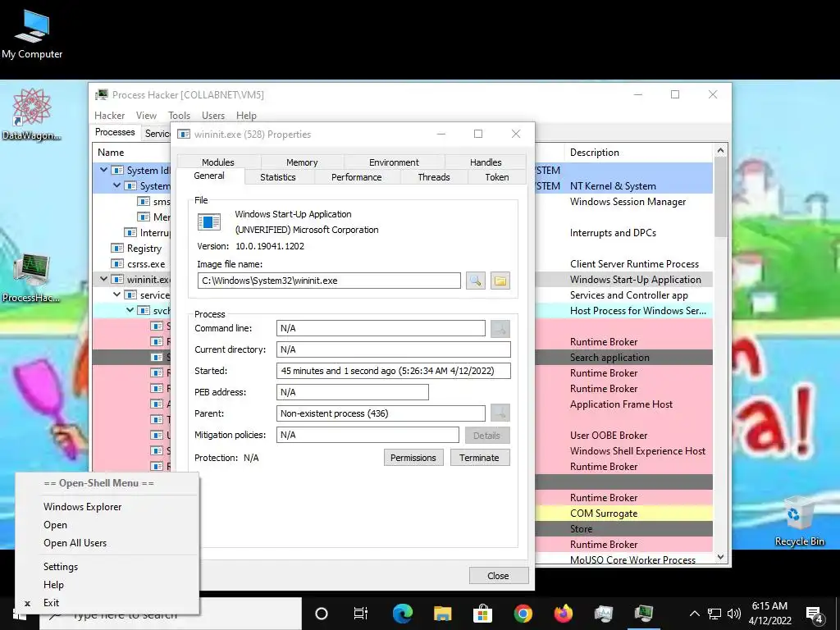Choose Exit in Open-Shell menu

click(107, 603)
